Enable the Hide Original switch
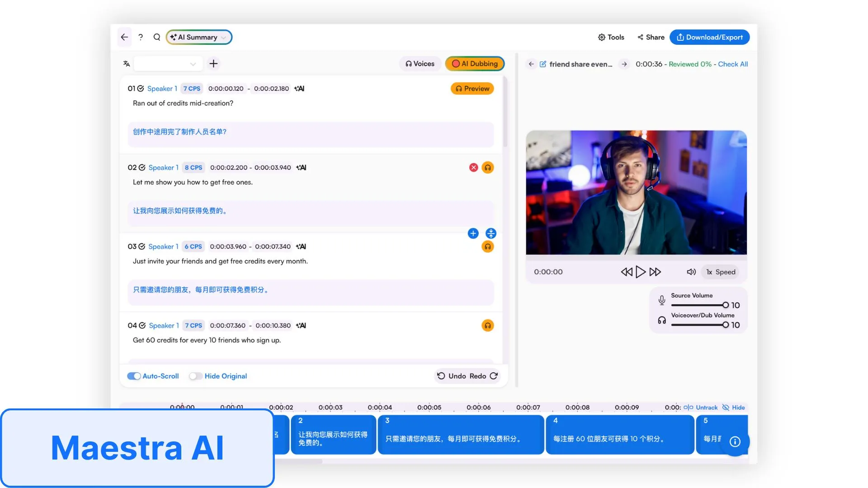This screenshot has height=488, width=868. click(195, 376)
